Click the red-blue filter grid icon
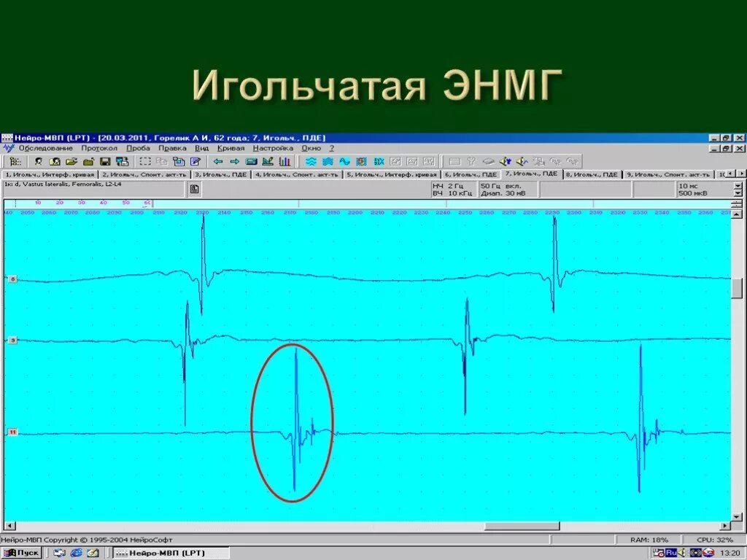Image resolution: width=747 pixels, height=560 pixels. (362, 161)
